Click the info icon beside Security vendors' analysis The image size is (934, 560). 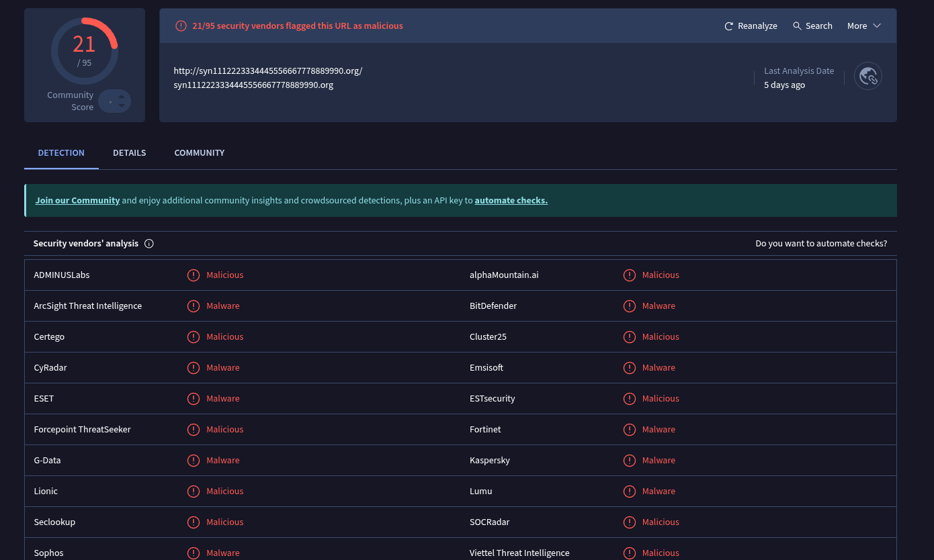coord(149,244)
